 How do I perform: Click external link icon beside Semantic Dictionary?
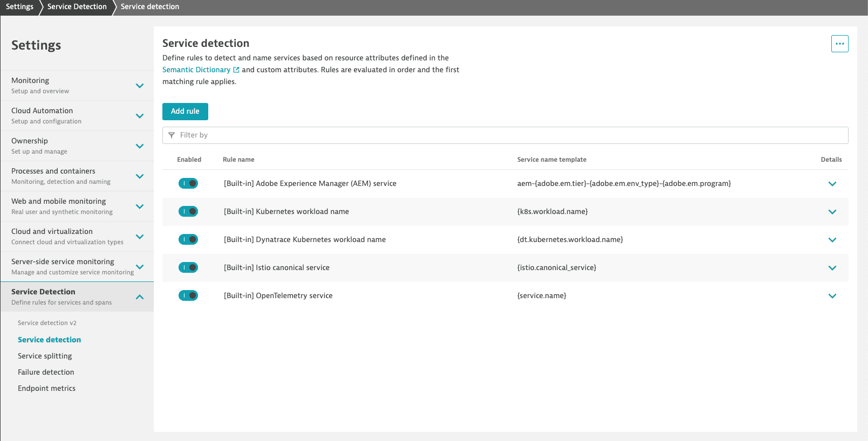236,70
